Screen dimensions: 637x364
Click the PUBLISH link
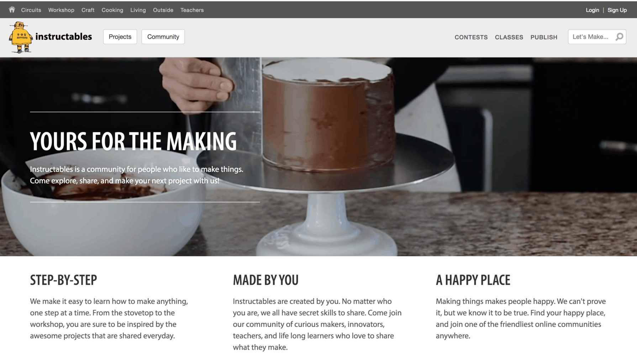click(x=544, y=37)
